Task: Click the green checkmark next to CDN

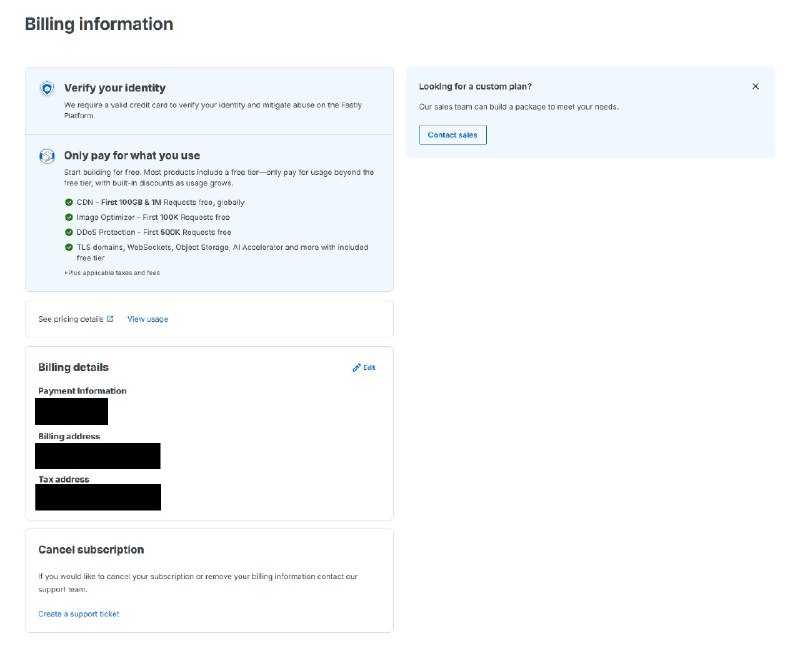Action: click(67, 202)
